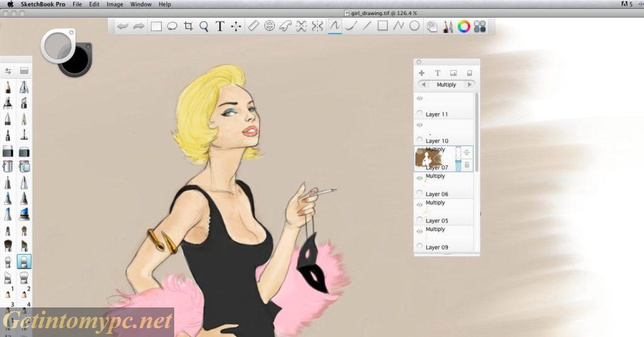Open the Help menu
Image resolution: width=644 pixels, height=337 pixels.
click(165, 4)
